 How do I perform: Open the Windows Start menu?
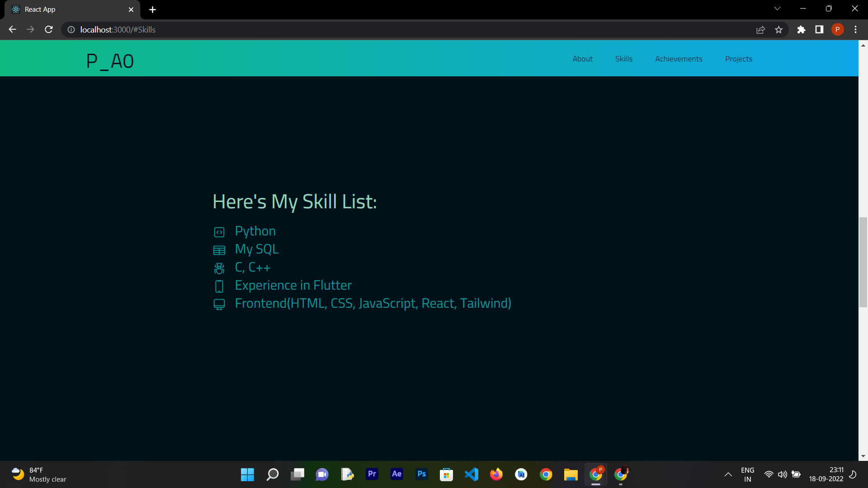(247, 474)
